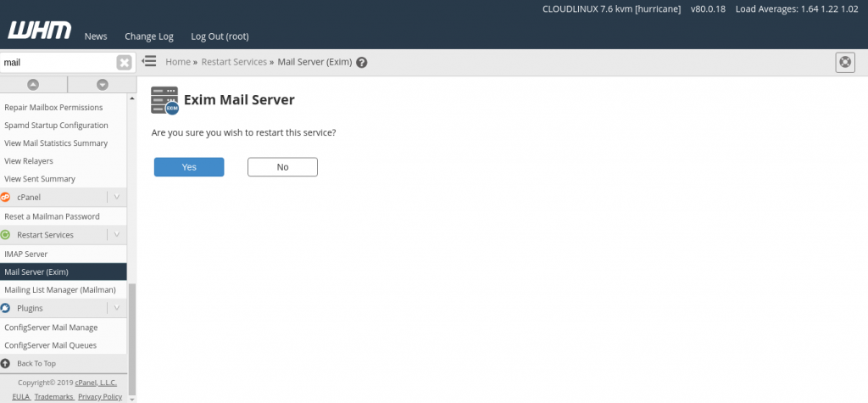This screenshot has height=403, width=868.
Task: Open View Sent Summary
Action: pyautogui.click(x=40, y=179)
